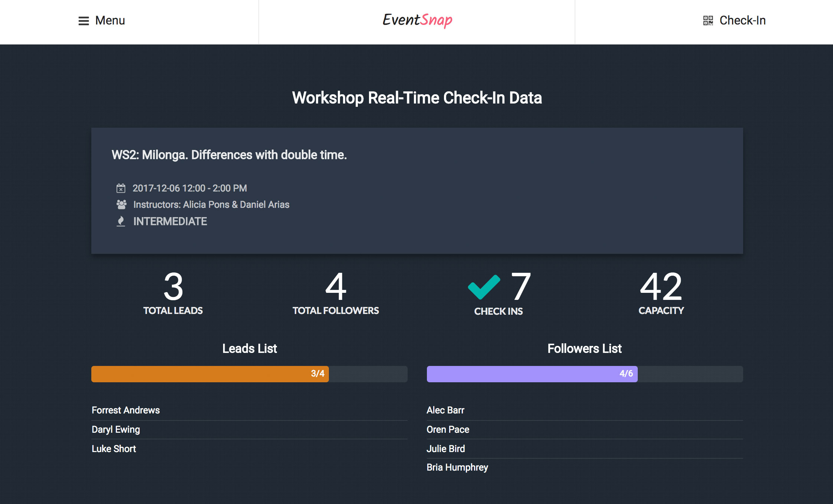Expand the WS2 workshop detail card
The image size is (833, 504).
[416, 188]
